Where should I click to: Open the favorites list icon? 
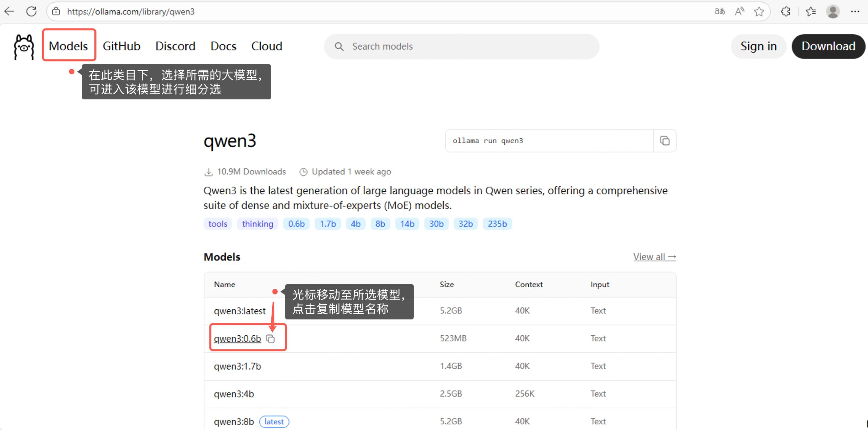point(811,11)
